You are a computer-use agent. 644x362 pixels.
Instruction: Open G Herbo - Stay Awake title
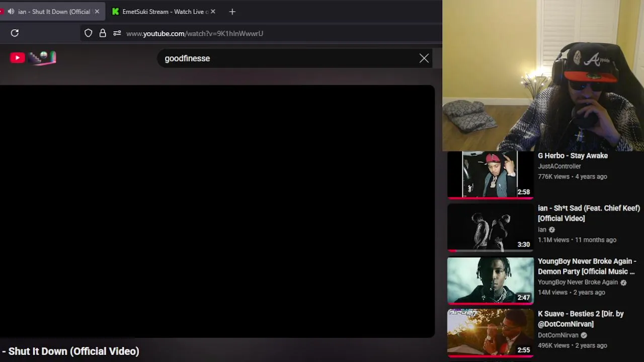point(573,155)
